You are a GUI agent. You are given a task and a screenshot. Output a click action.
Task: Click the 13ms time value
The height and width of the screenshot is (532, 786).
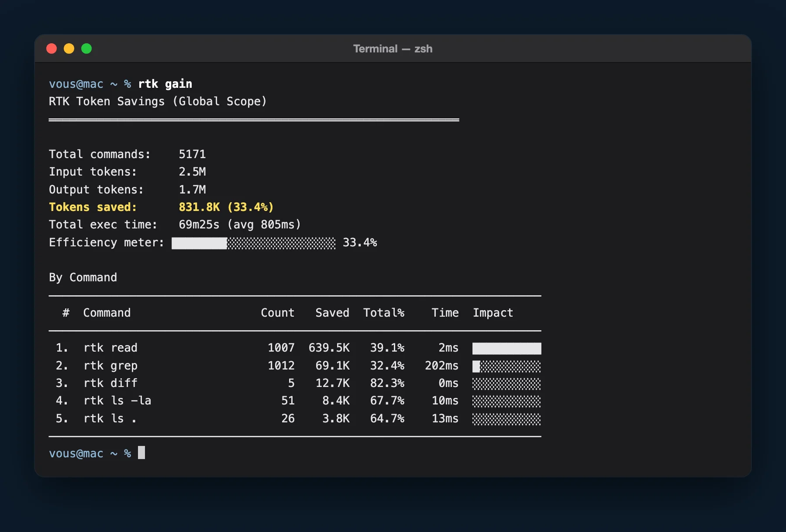click(445, 418)
